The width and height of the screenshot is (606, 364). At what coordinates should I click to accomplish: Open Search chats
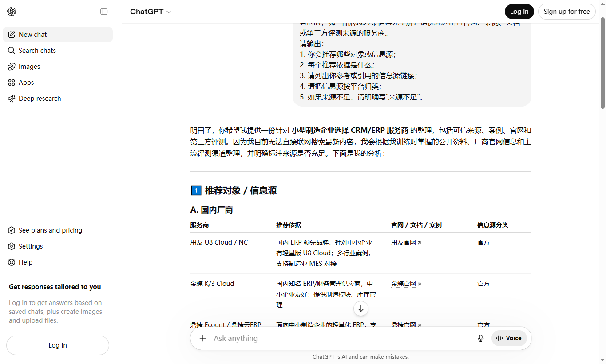(x=58, y=51)
